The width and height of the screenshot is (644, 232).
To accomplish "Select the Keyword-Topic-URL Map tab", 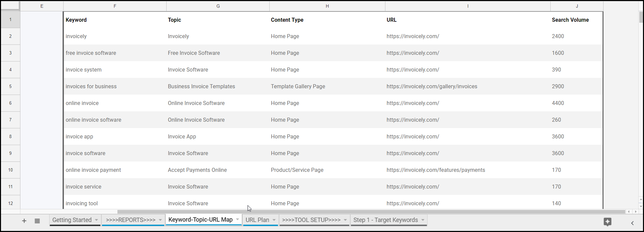I will (x=200, y=220).
